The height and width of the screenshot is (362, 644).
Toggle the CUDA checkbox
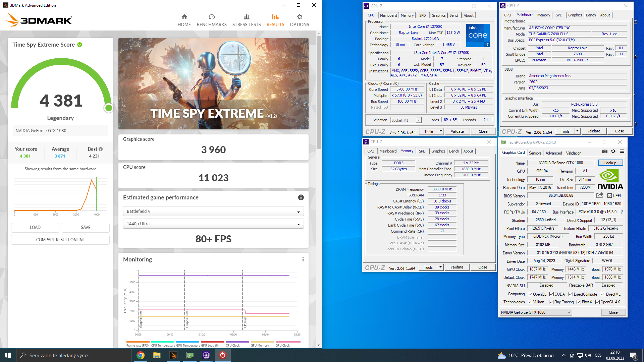tap(551, 294)
